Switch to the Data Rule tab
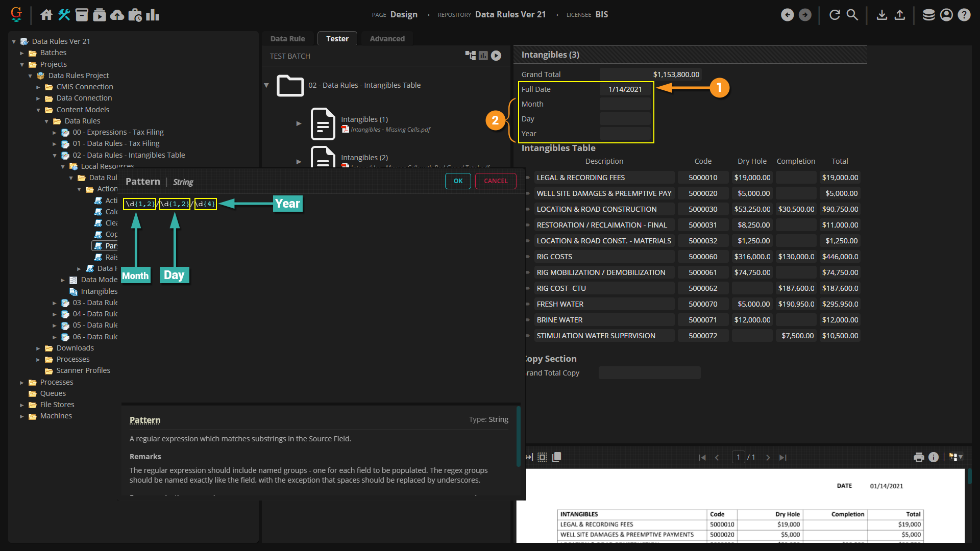This screenshot has height=551, width=980. pyautogui.click(x=287, y=39)
